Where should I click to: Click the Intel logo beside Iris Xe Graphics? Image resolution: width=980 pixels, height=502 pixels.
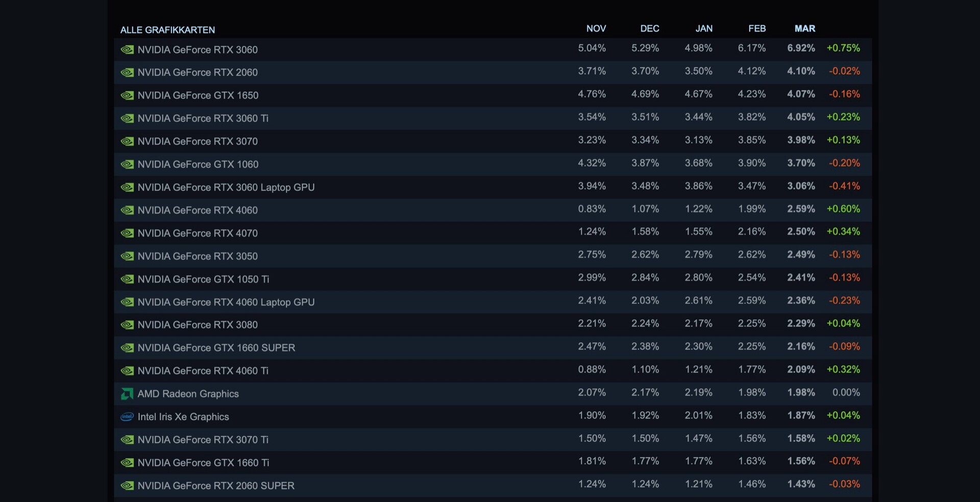(127, 417)
